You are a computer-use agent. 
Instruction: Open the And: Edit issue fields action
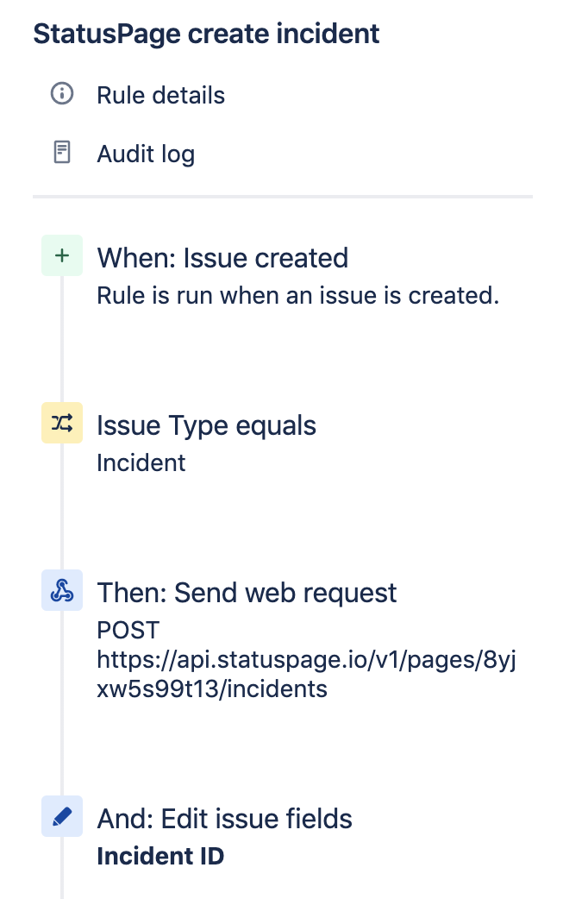coord(224,818)
